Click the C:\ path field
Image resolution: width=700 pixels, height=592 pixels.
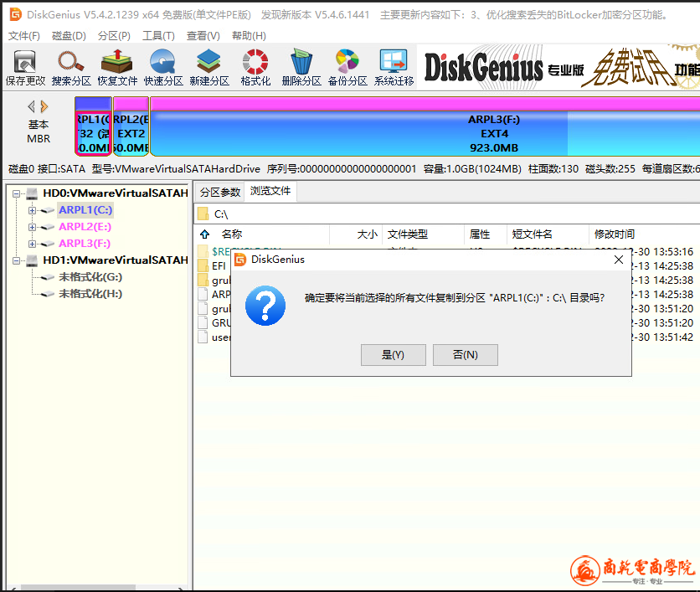tap(447, 214)
